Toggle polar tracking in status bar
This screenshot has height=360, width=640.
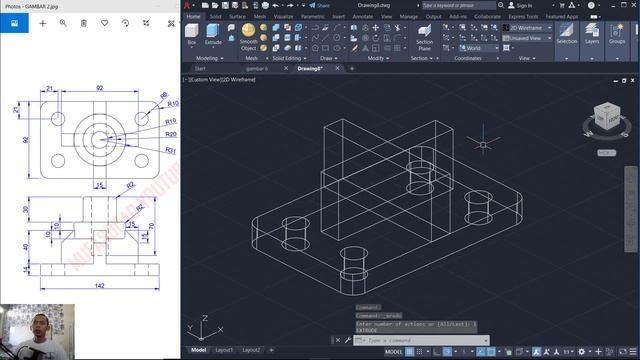(447, 351)
